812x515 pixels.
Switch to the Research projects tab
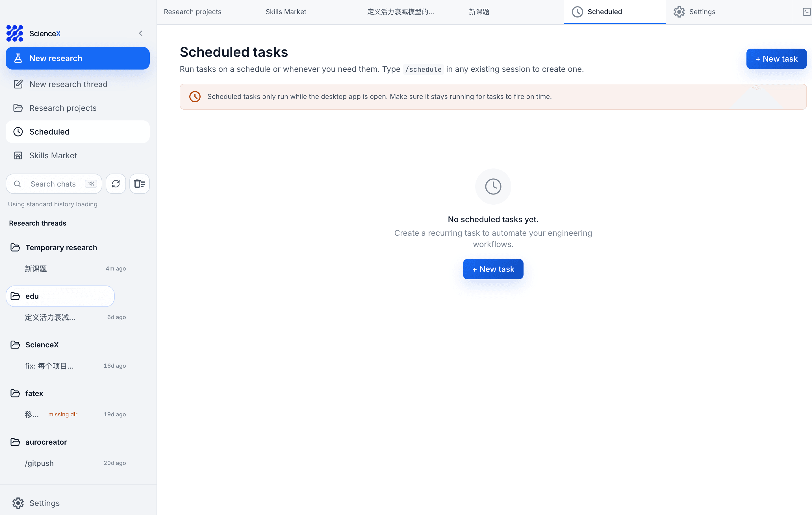point(193,12)
